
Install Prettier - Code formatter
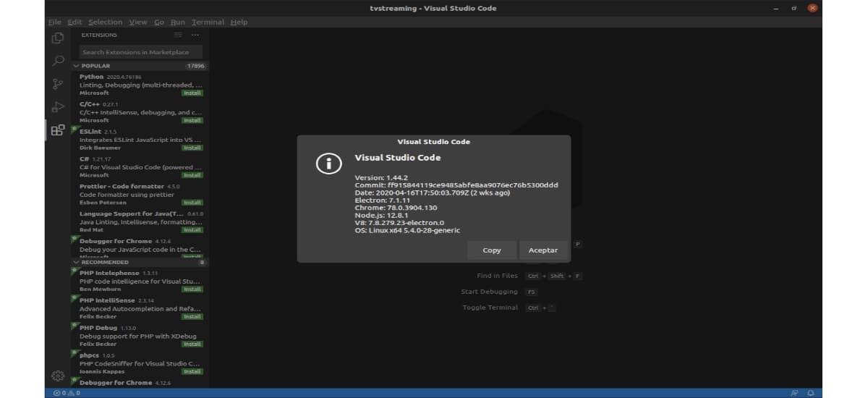tap(192, 203)
